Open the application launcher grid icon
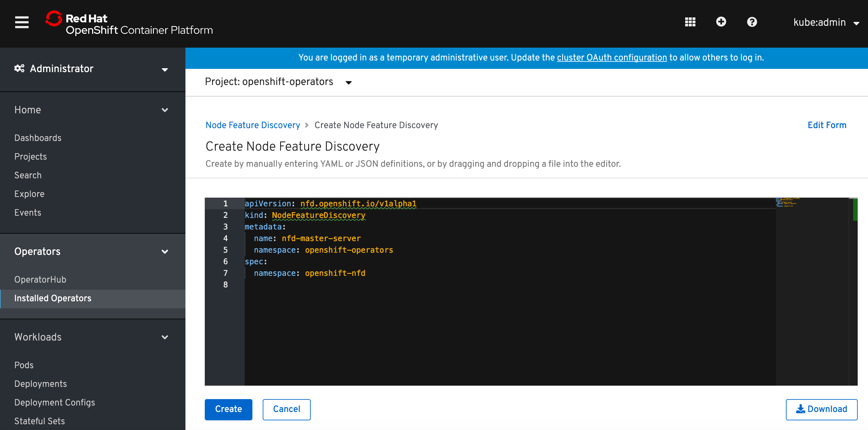This screenshot has height=430, width=868. point(690,22)
